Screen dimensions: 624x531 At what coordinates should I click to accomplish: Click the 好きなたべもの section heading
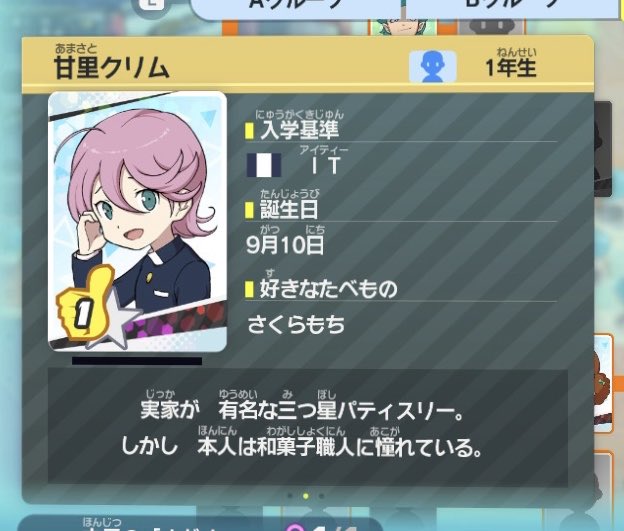329,289
